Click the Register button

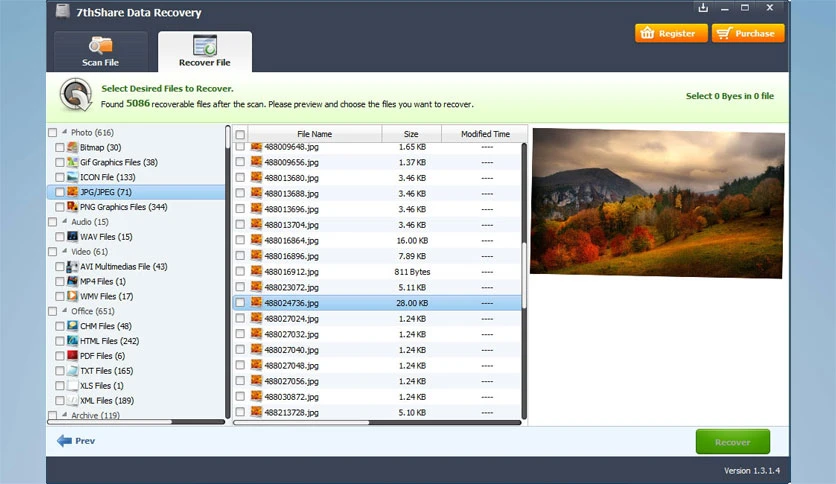[x=671, y=33]
